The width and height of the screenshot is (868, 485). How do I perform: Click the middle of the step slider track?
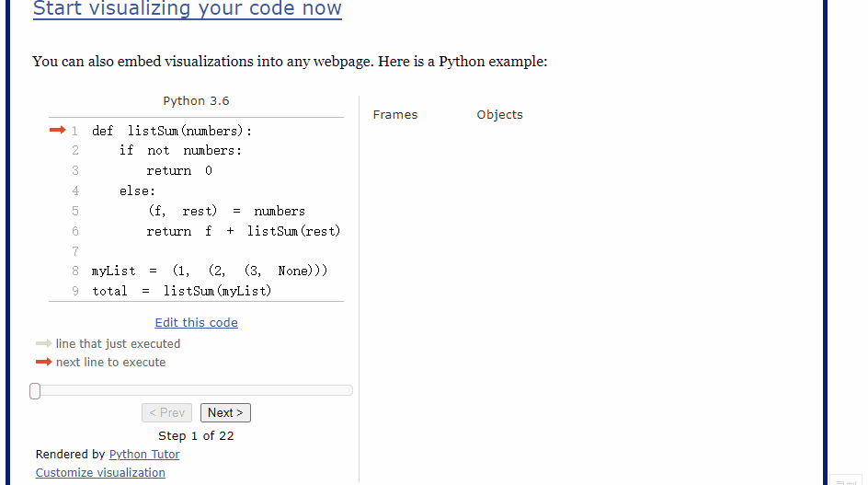click(x=191, y=390)
